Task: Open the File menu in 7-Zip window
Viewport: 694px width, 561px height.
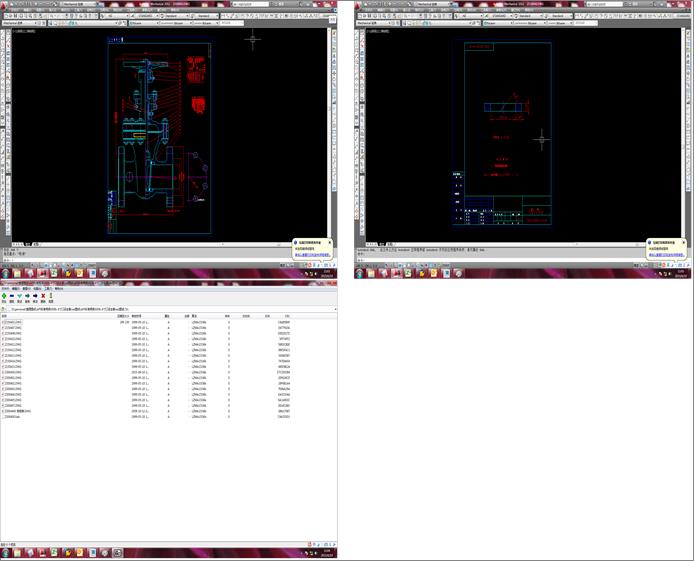Action: (5, 288)
